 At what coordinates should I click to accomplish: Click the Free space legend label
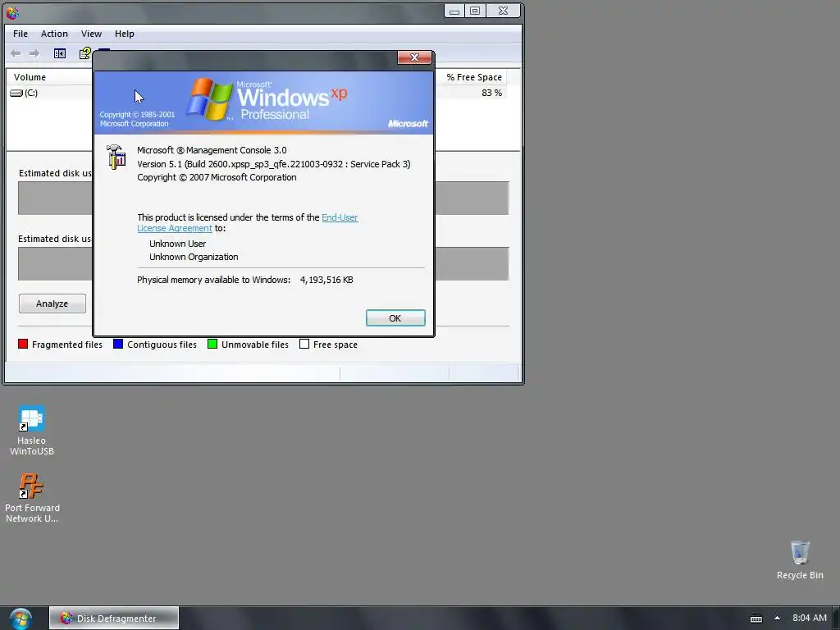point(336,345)
